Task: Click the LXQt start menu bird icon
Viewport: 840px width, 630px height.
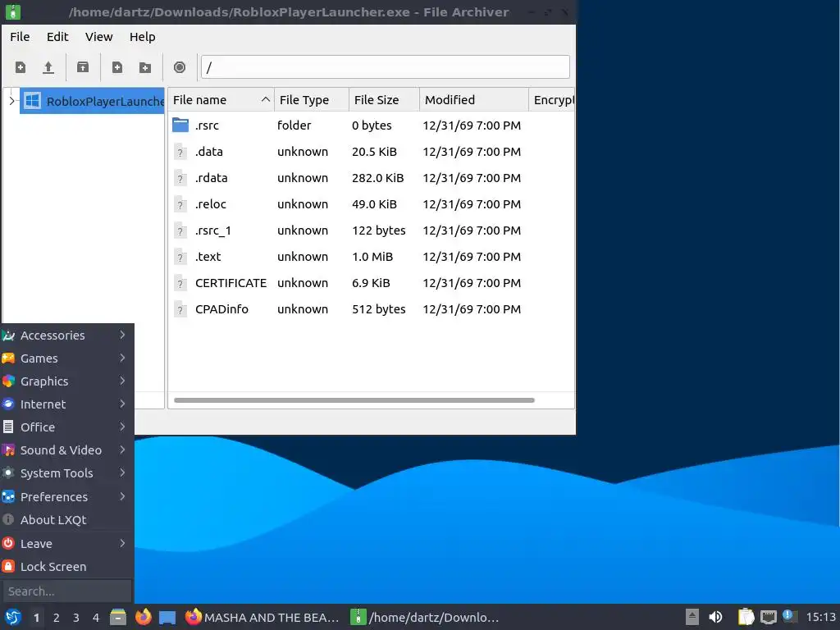Action: [13, 617]
